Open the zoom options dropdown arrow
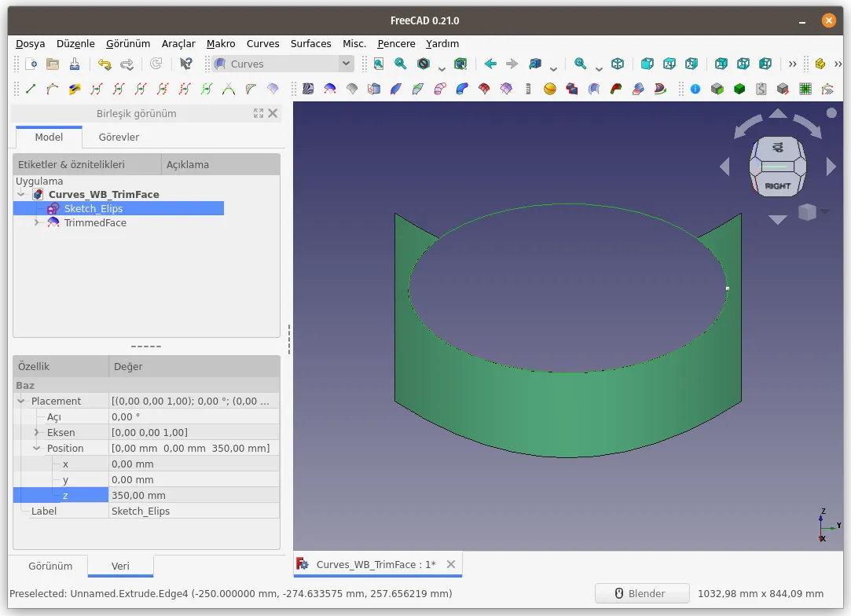Viewport: 851px width, 616px height. pos(599,68)
